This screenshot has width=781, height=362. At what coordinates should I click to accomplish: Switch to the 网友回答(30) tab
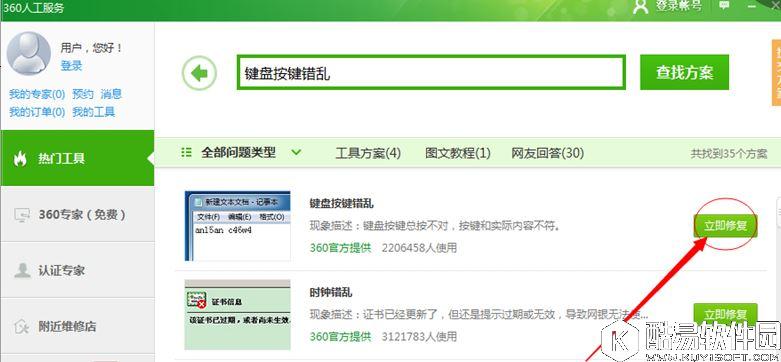547,153
